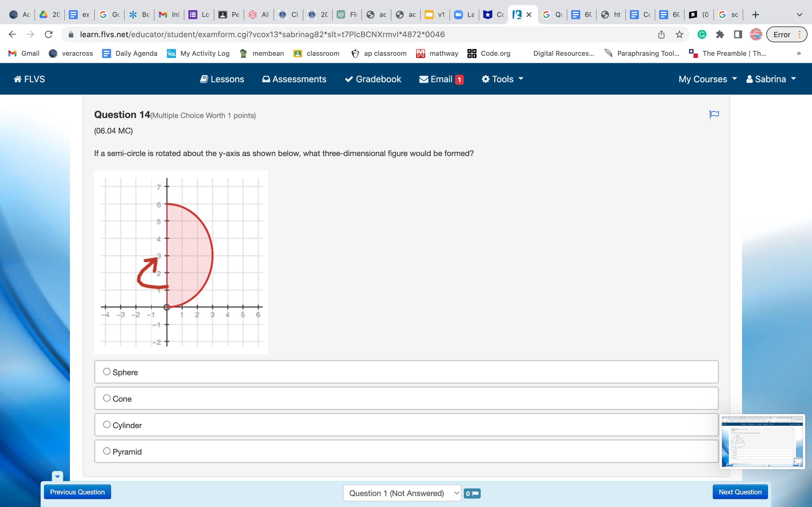
Task: Select the Cone answer
Action: 107,398
